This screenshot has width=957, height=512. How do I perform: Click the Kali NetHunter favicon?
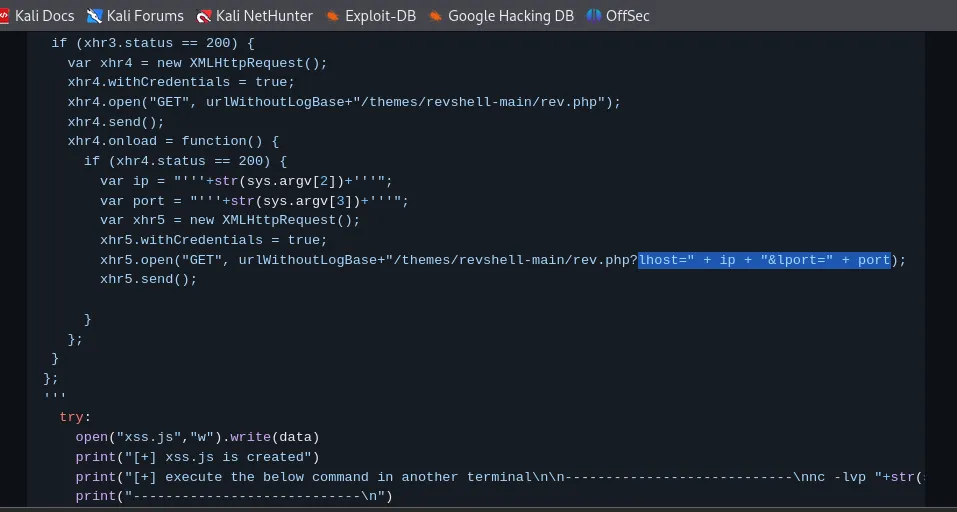coord(204,16)
